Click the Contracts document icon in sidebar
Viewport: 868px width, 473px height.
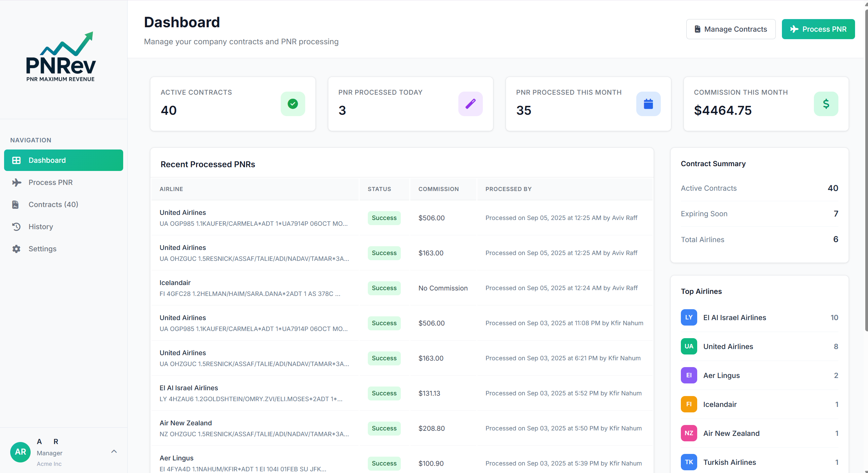[16, 204]
